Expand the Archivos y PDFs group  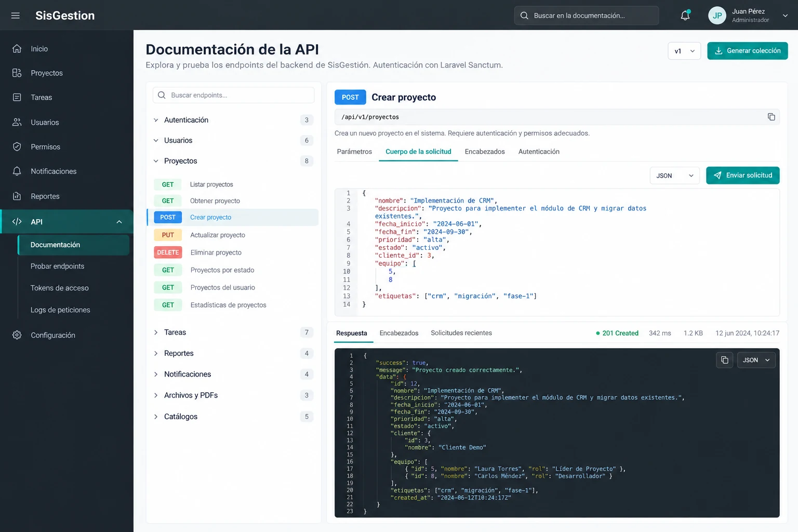[156, 395]
